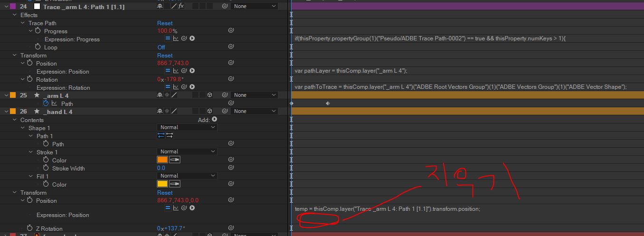
Task: Open Expression: Rotation language menu arrow
Action: click(192, 87)
